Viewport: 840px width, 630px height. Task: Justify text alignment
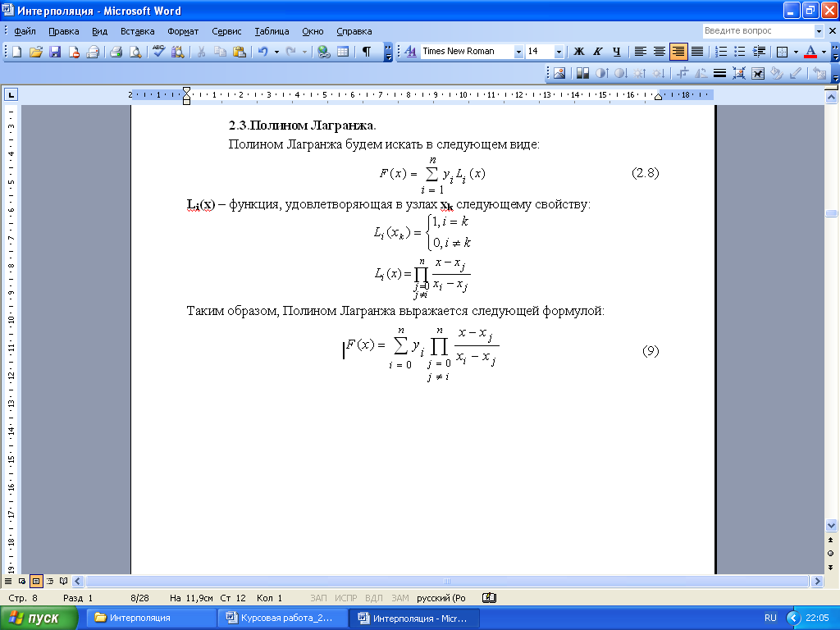697,52
